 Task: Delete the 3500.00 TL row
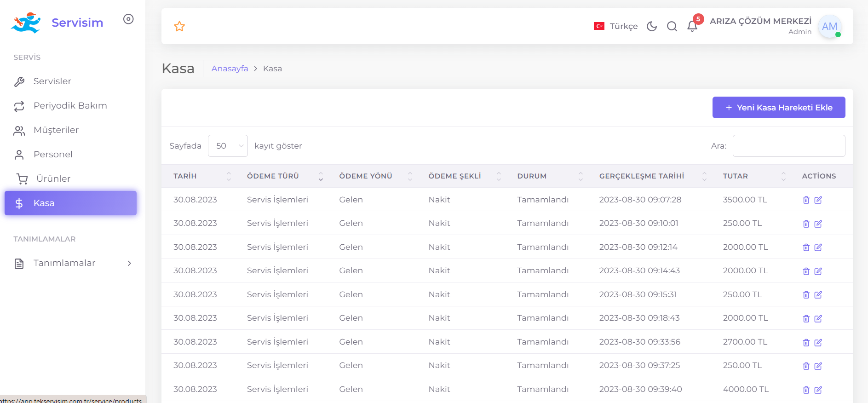pos(806,200)
